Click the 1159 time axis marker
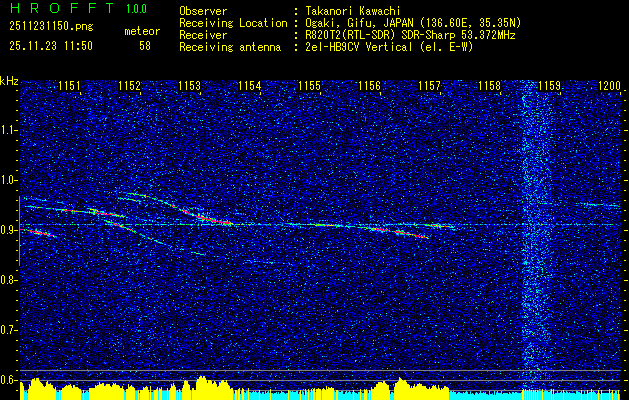This screenshot has width=629, height=400. pyautogui.click(x=550, y=85)
